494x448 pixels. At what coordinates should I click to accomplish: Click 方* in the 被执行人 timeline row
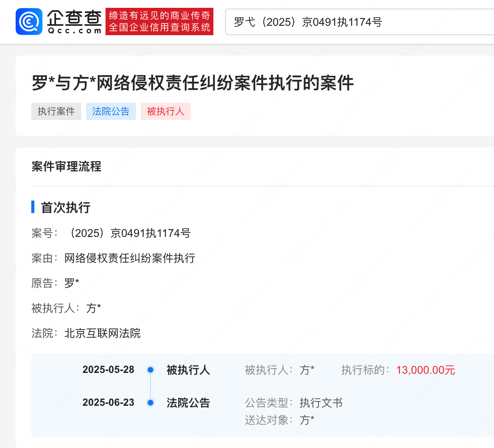[307, 370]
